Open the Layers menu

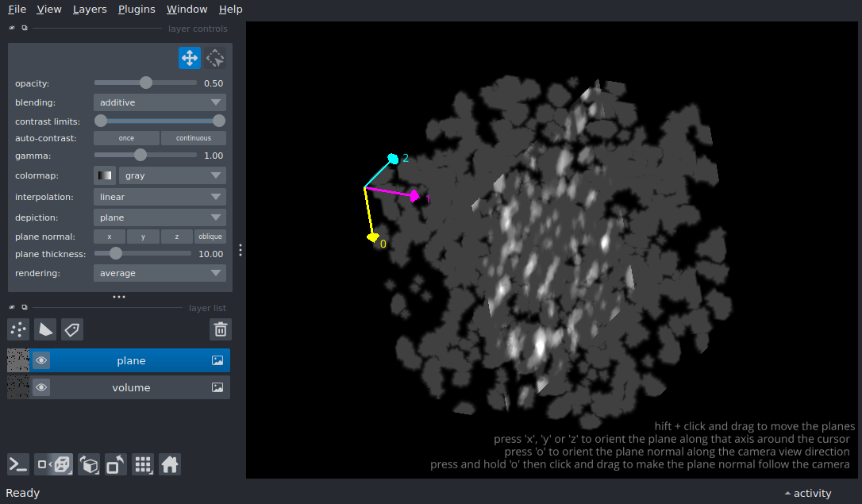(x=90, y=10)
